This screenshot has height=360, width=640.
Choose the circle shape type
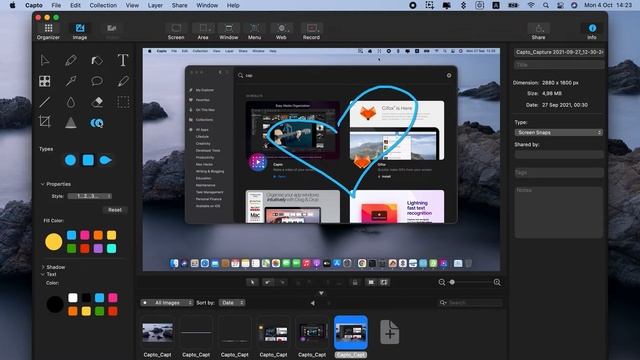pyautogui.click(x=71, y=160)
